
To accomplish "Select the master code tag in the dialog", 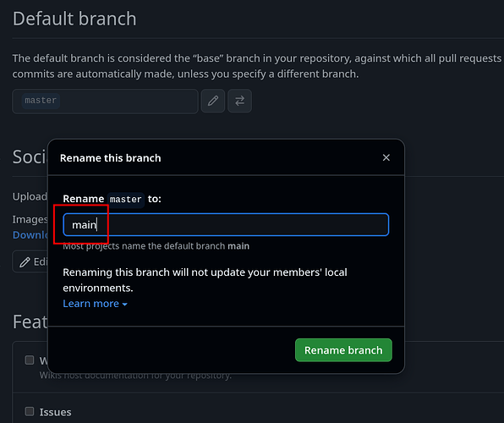I will click(x=126, y=200).
